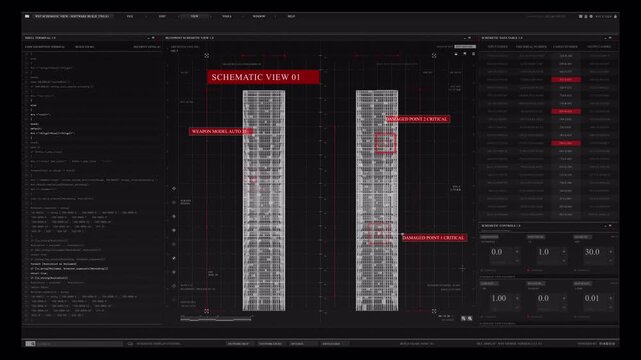Minimize the Schematic Data Table panel

[605, 38]
